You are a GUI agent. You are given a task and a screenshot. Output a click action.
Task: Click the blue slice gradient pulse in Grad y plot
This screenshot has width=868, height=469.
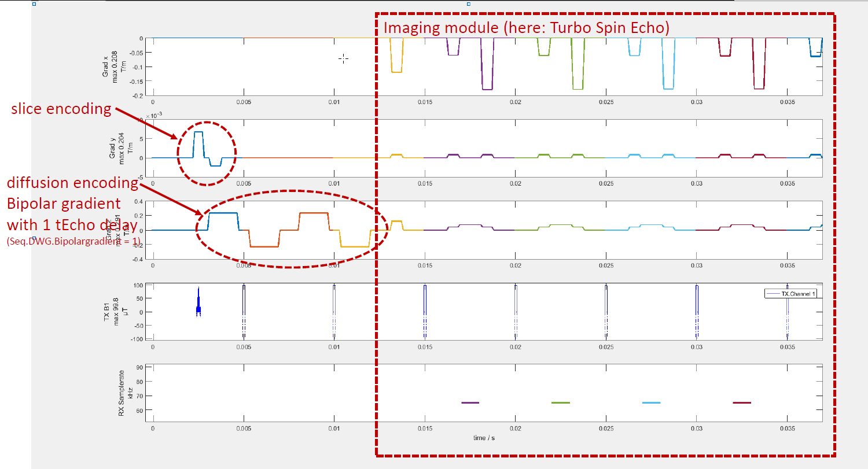(x=198, y=142)
